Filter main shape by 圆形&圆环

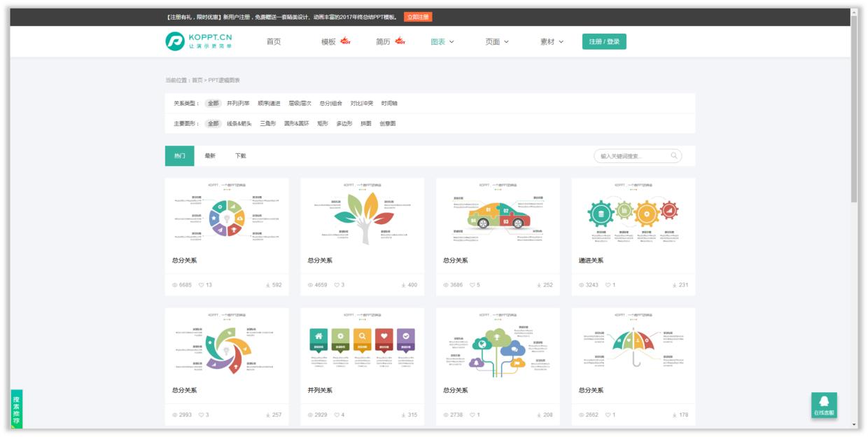click(296, 123)
